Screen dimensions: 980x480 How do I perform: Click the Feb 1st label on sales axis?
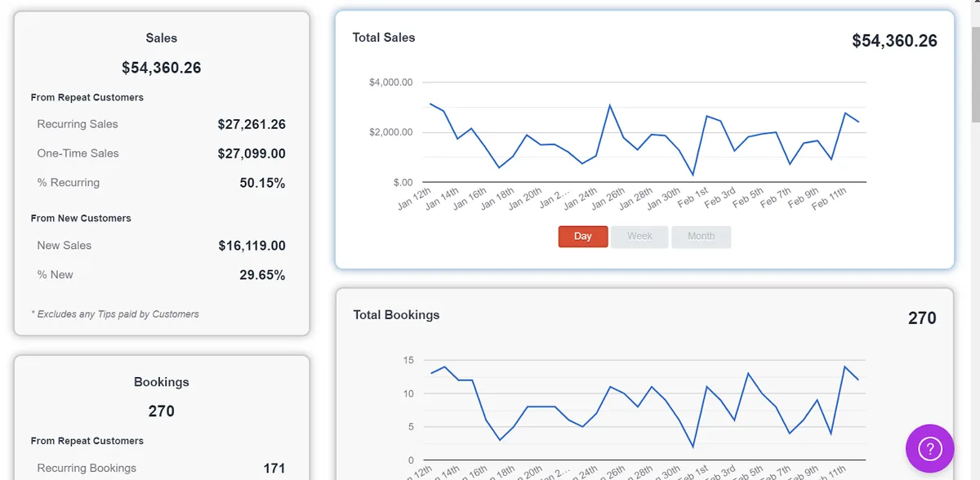[693, 198]
